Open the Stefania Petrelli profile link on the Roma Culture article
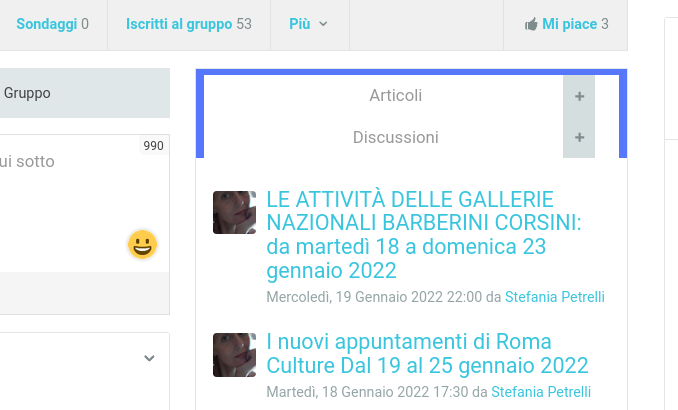Screen dimensions: 678x410 tap(540, 392)
